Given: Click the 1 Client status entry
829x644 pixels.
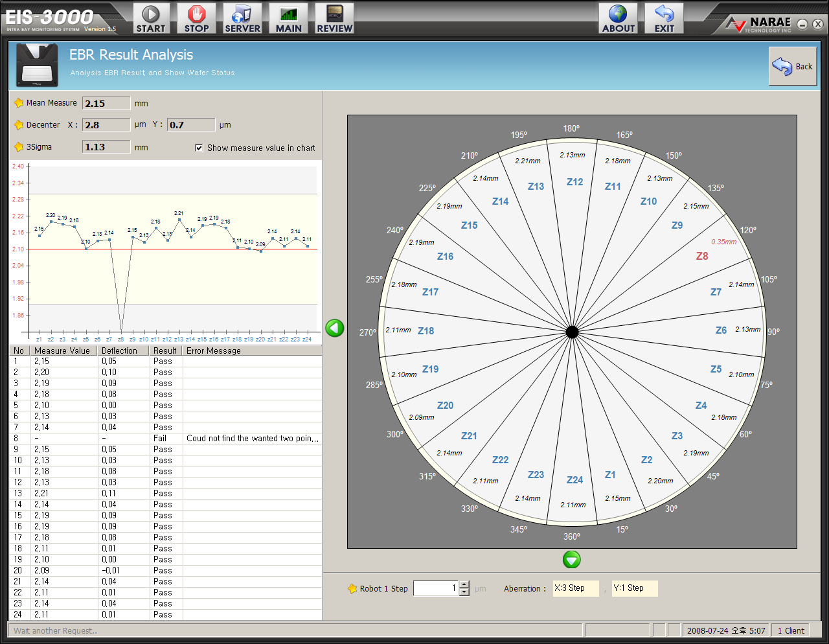Looking at the screenshot, I should click(x=791, y=630).
